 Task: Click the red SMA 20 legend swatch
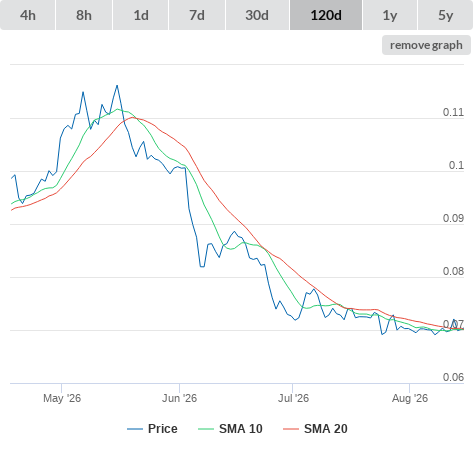point(291,429)
